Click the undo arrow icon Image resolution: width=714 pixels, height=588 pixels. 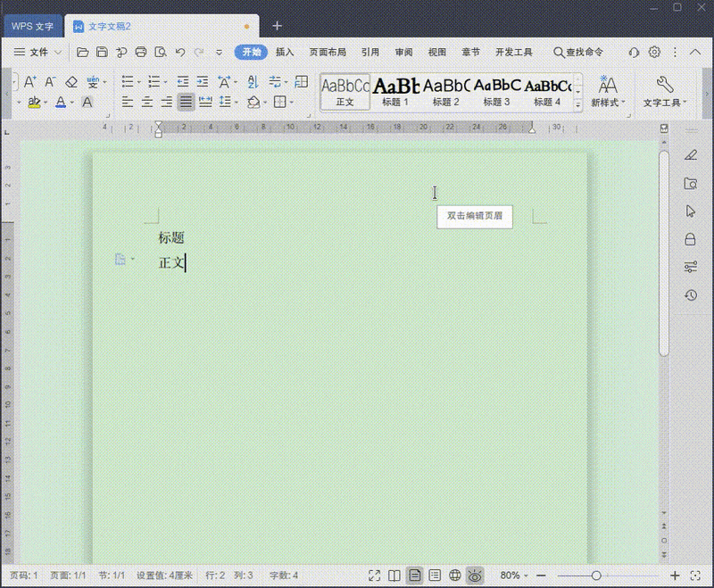180,53
